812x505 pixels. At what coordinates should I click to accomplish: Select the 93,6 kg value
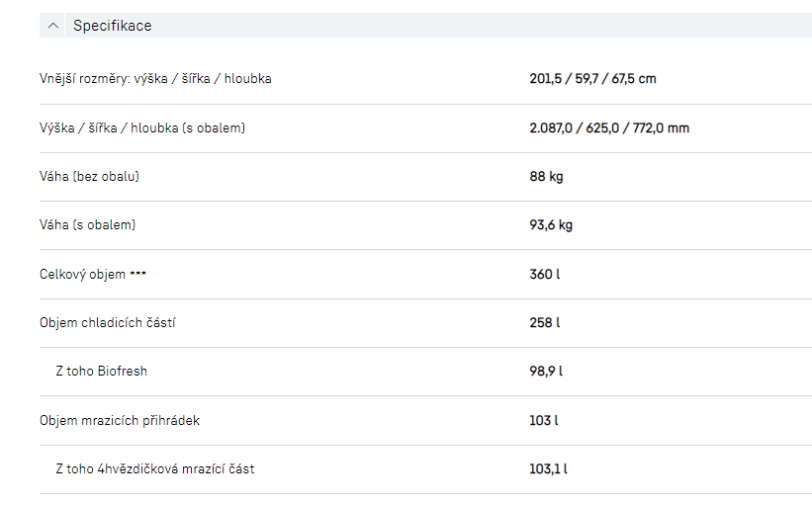[551, 225]
